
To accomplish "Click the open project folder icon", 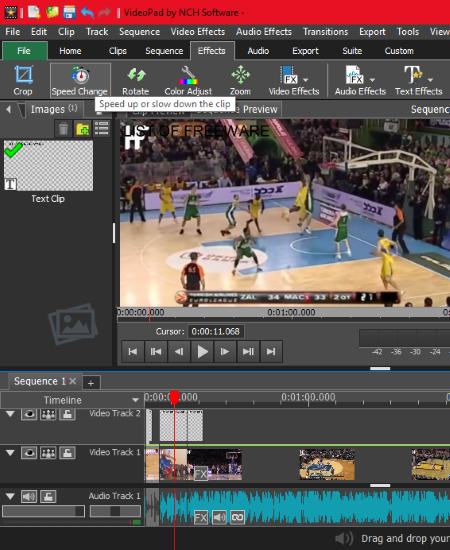I will 52,12.
